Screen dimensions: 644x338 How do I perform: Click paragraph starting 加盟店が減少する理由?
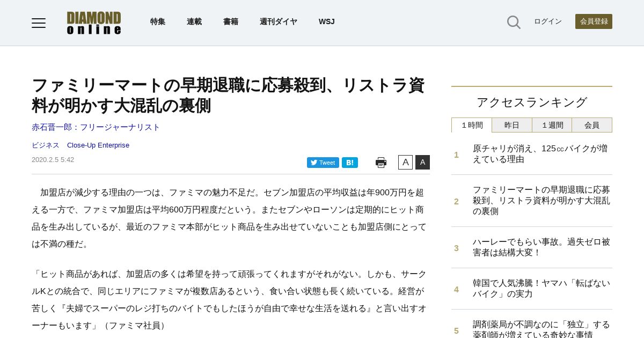[x=230, y=218]
